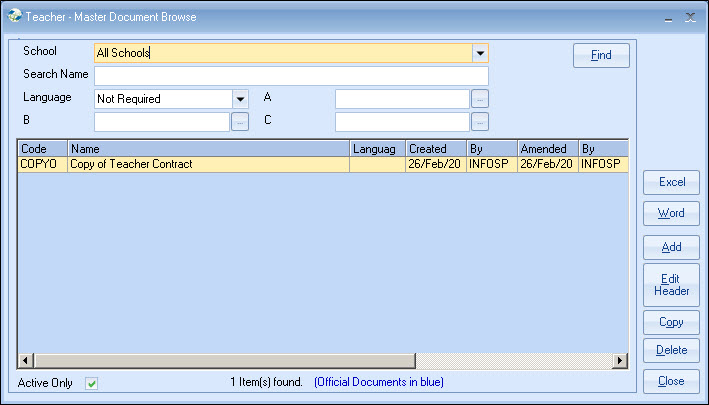
Task: Click the lookup button beside field A
Action: (480, 99)
